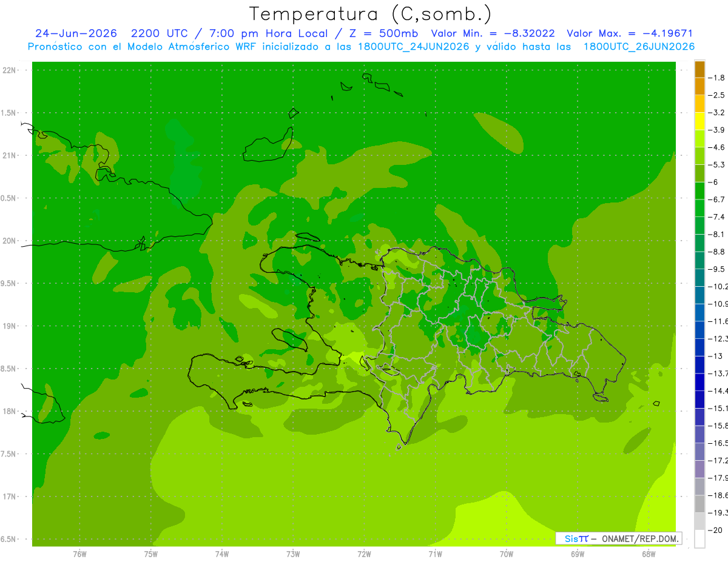Click the "69W" longitude label
The image size is (728, 562).
pos(578,554)
